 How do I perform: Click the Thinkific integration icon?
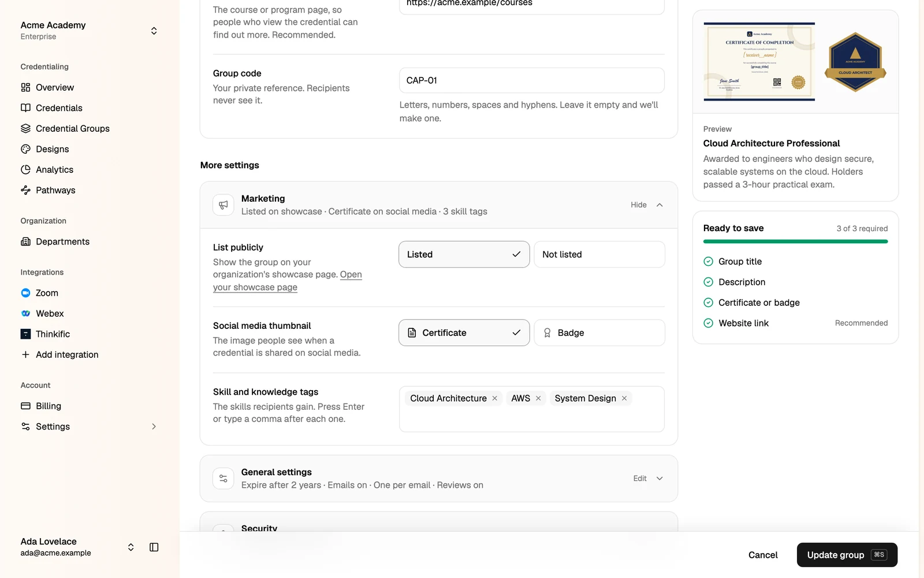[x=25, y=334]
